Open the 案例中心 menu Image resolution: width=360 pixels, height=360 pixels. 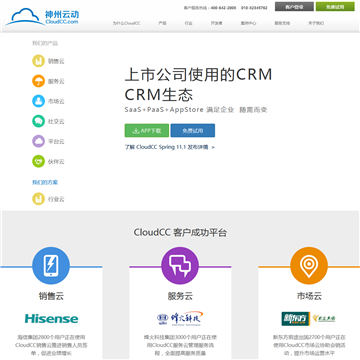249,23
